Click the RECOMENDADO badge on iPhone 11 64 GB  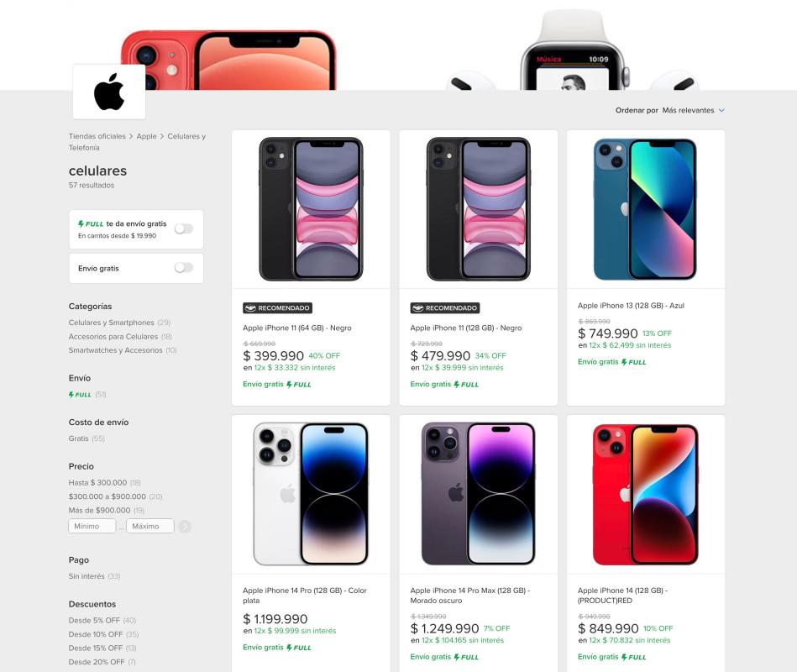coord(277,308)
